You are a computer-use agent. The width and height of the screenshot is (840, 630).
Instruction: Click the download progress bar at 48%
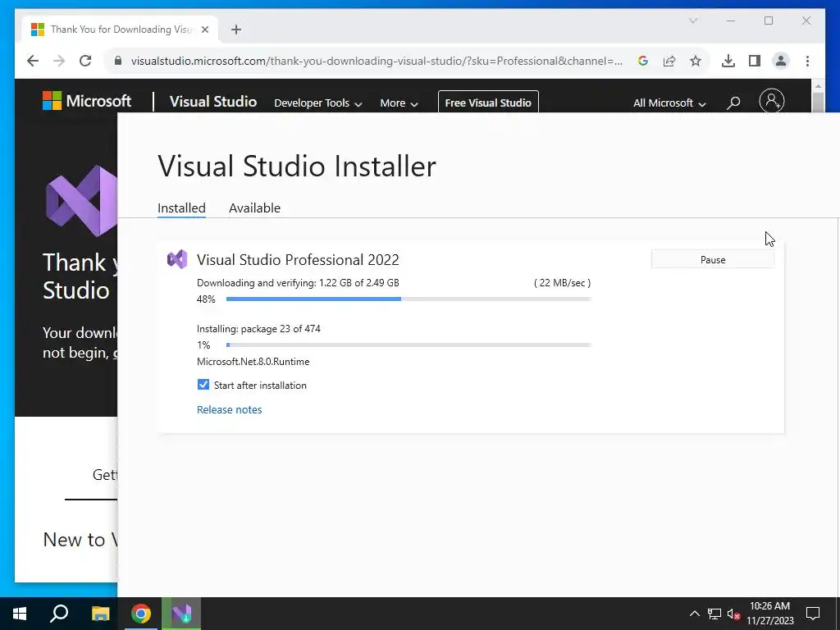409,299
